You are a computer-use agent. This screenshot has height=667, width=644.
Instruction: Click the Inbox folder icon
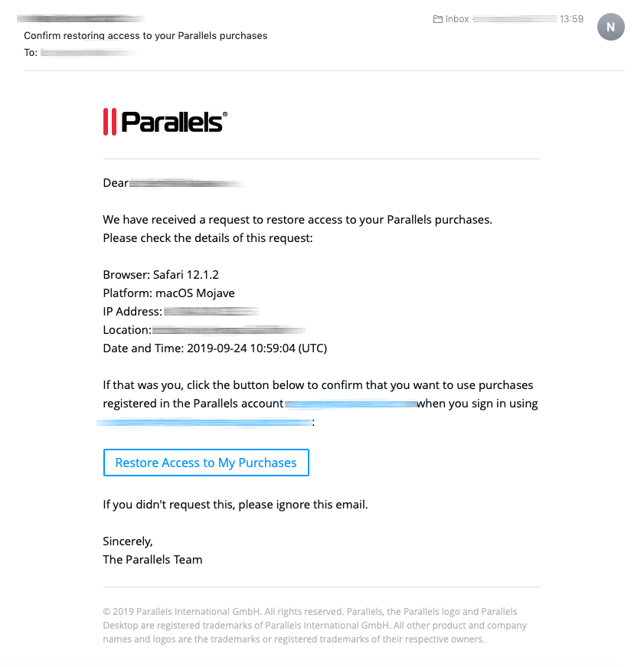(438, 19)
